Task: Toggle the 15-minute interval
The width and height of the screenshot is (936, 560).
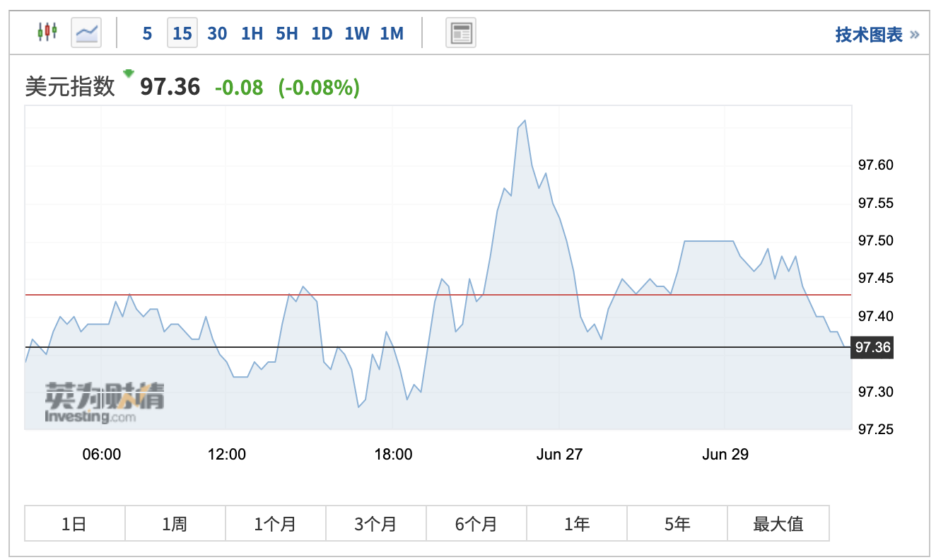Action: [x=182, y=33]
